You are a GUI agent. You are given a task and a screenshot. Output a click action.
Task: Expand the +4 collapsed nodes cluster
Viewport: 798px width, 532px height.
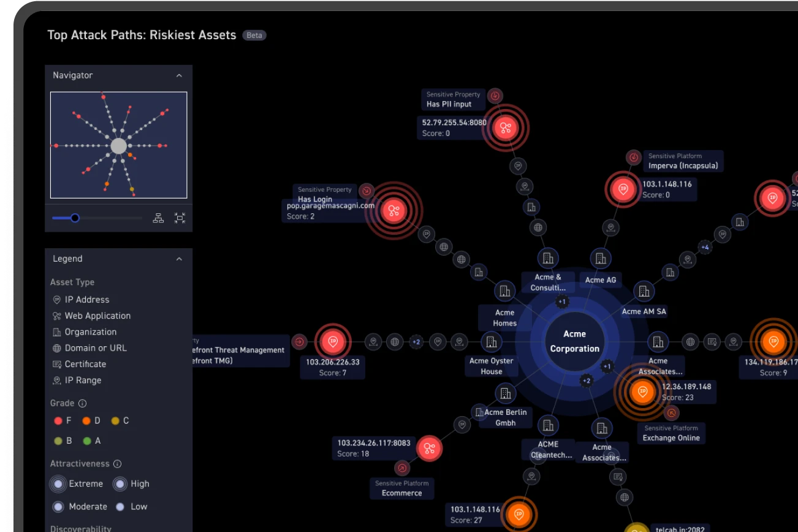click(705, 248)
